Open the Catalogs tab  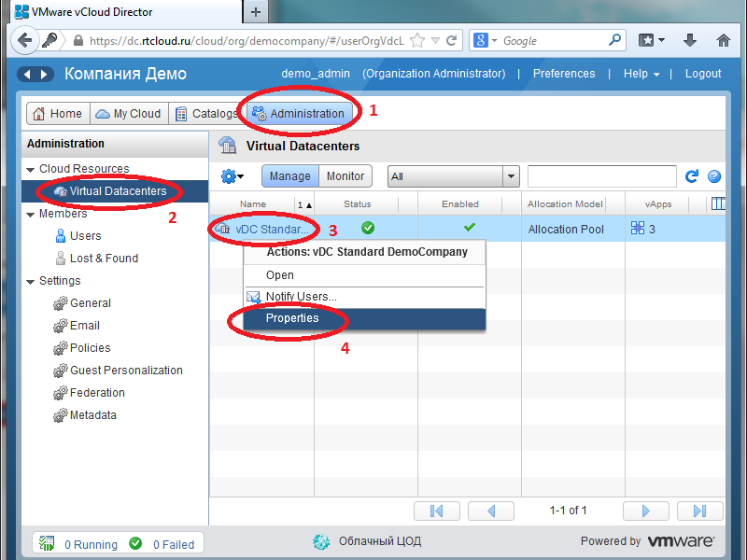pos(207,113)
